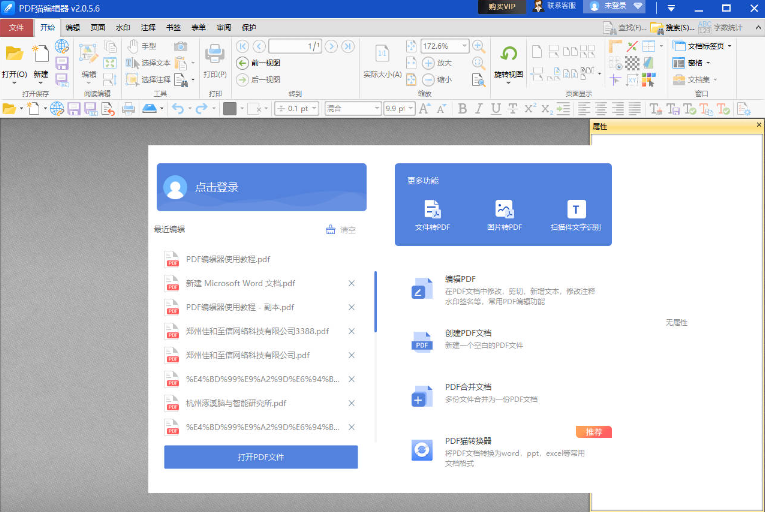Image resolution: width=765 pixels, height=512 pixels.
Task: Click the snapshot camera icon
Action: pyautogui.click(x=181, y=46)
